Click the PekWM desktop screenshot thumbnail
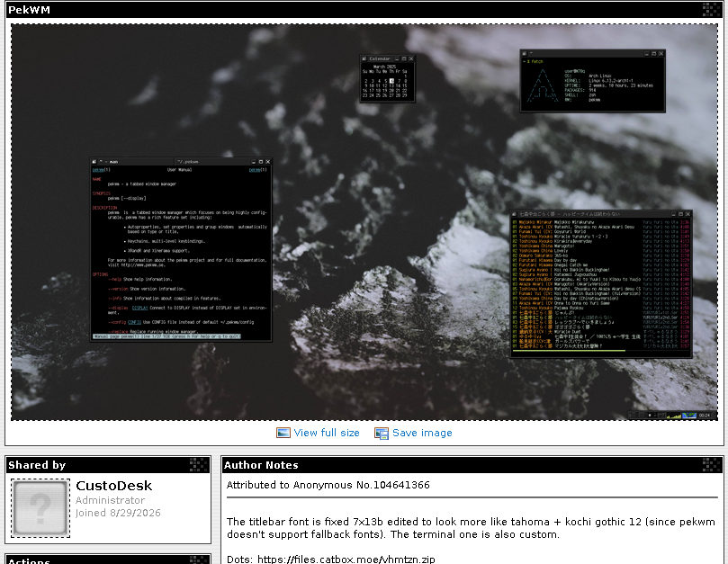 click(x=364, y=222)
